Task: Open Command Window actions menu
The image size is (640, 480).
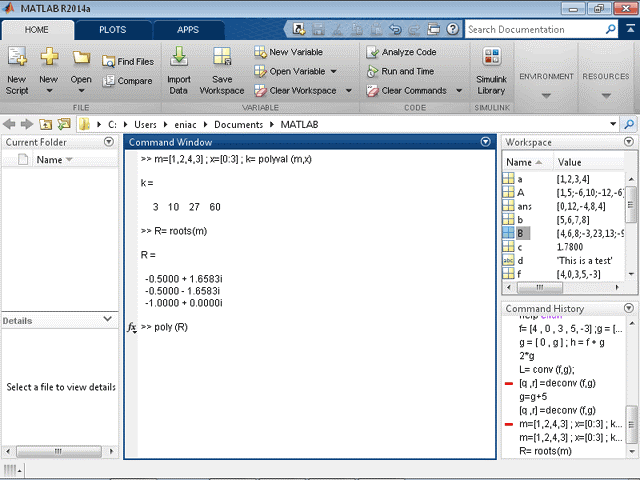Action: click(485, 142)
